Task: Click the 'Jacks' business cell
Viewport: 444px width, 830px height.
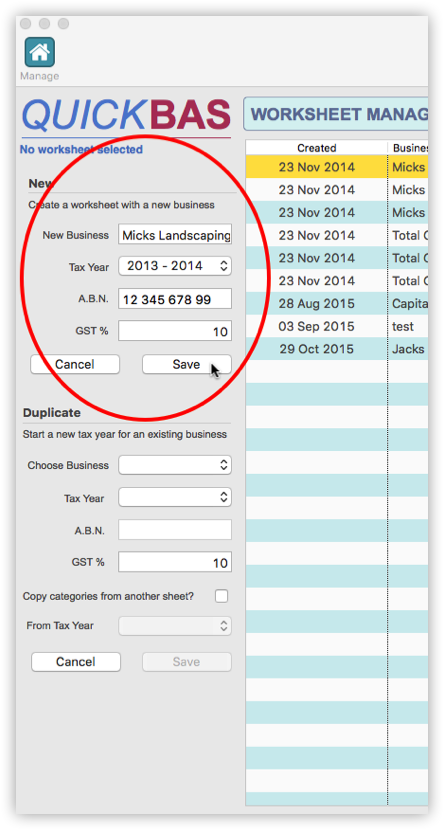Action: [408, 349]
